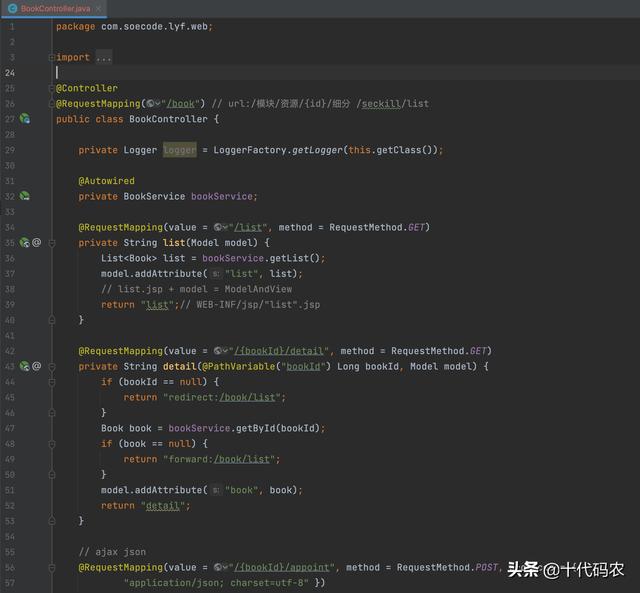
Task: Collapse the detail method at line 43
Action: (x=52, y=367)
